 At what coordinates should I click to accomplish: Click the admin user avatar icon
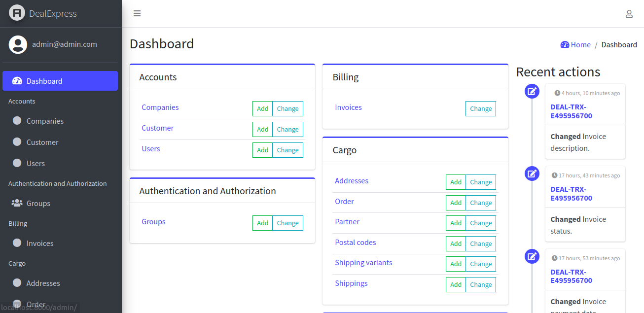point(18,44)
